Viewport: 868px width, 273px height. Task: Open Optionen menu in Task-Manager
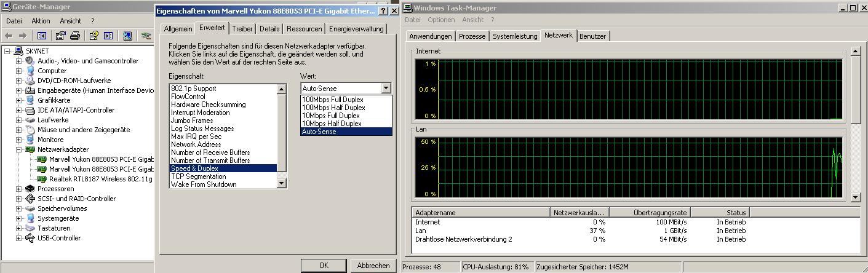tap(441, 20)
